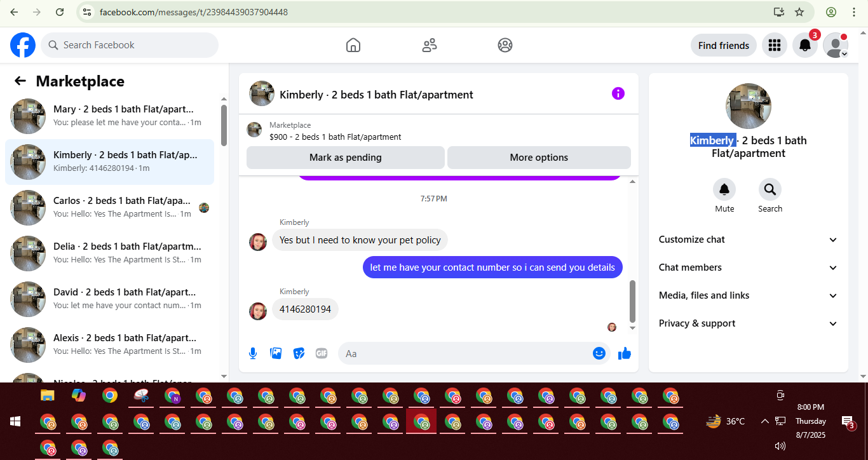Open the Windows Start menu
The image size is (868, 460).
(15, 421)
